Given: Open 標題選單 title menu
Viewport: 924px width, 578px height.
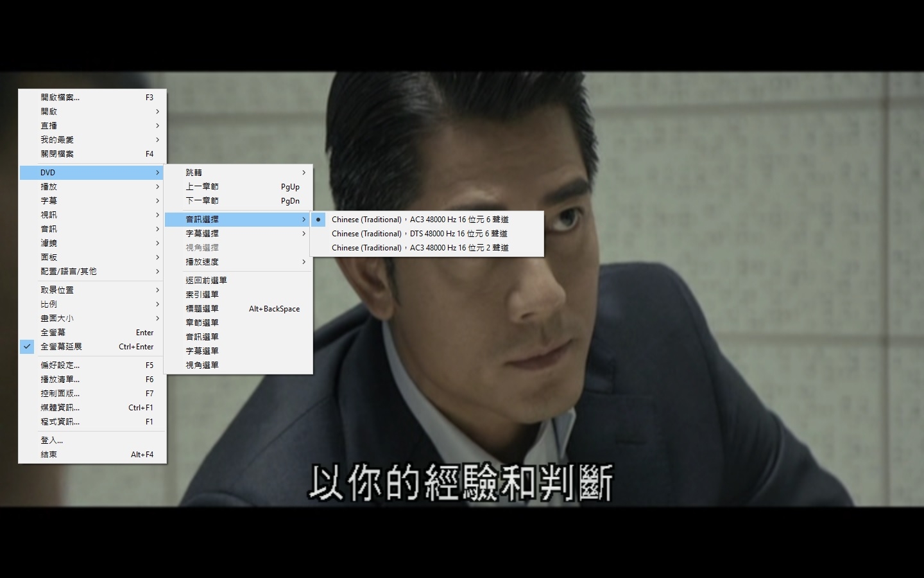Looking at the screenshot, I should coord(238,309).
